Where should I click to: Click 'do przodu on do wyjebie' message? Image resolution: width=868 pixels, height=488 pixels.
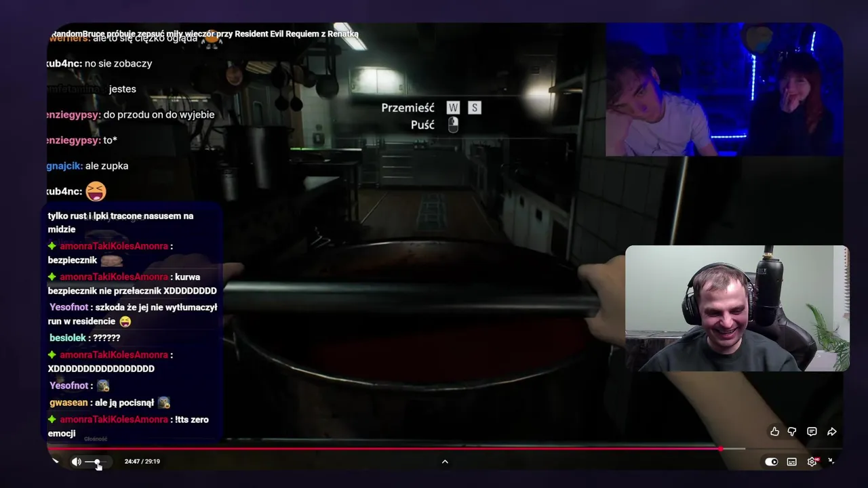[159, 115]
